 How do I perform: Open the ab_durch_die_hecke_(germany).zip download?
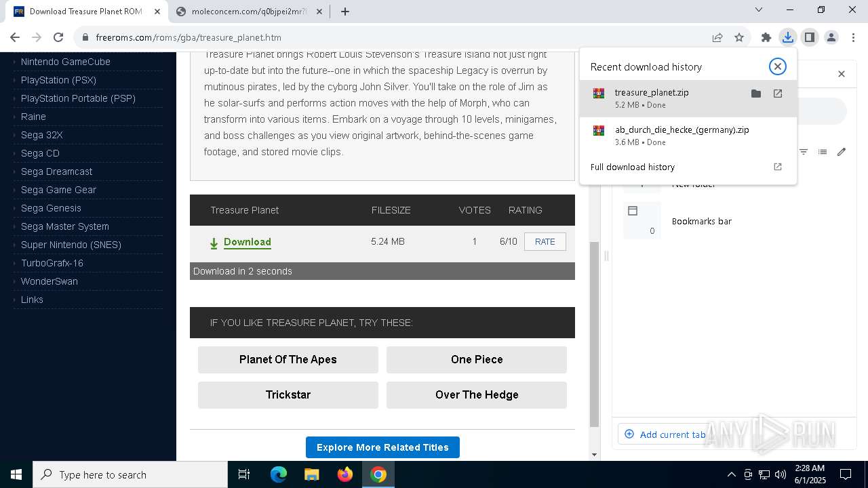(688, 136)
